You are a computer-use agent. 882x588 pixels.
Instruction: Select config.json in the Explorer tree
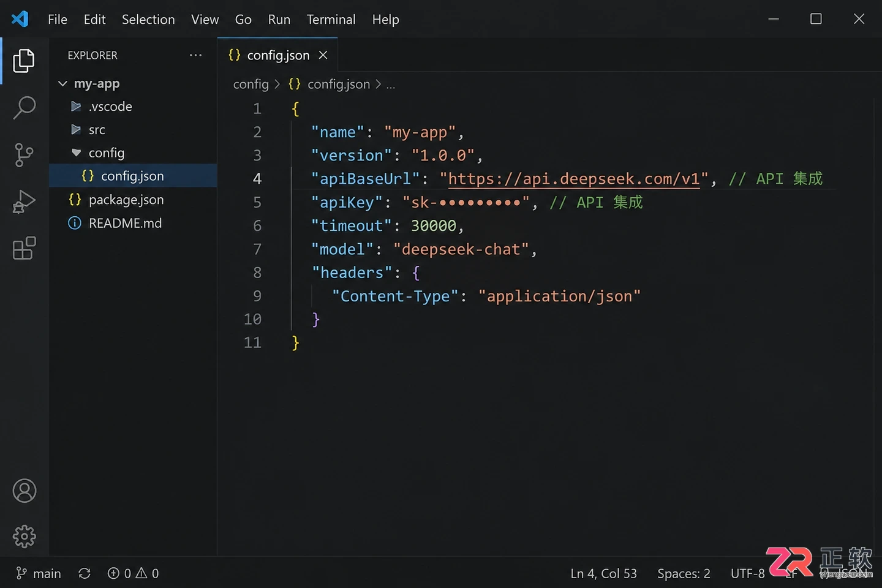click(x=133, y=176)
